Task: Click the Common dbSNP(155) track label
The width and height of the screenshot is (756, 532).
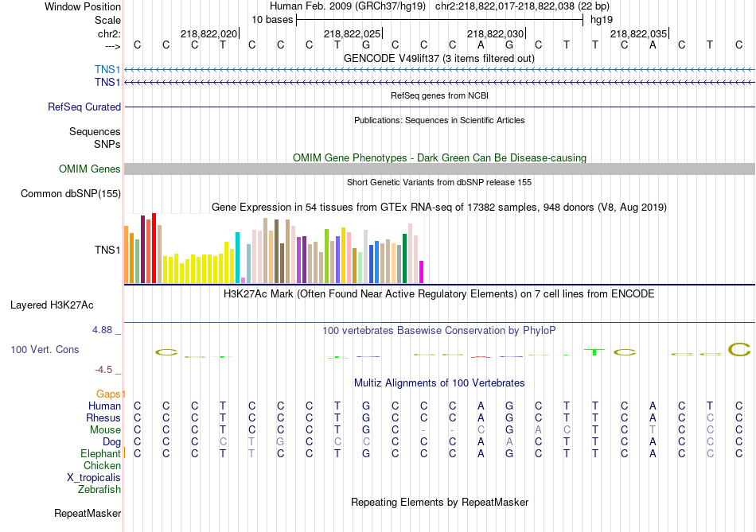Action: (x=71, y=193)
